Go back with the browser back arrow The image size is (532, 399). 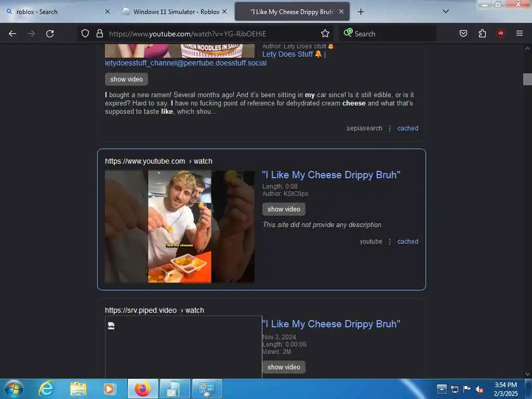pyautogui.click(x=12, y=34)
